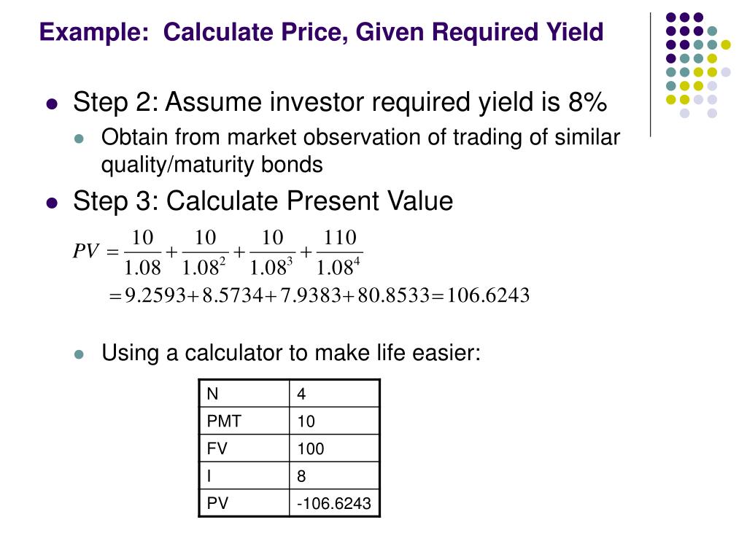747x560 pixels.
Task: Click the 'Step 2' required yield bullet text
Action: [x=340, y=103]
